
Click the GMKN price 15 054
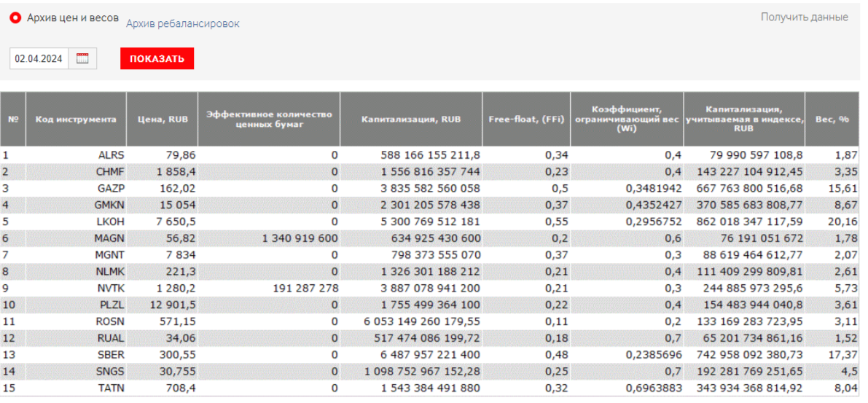tap(179, 205)
